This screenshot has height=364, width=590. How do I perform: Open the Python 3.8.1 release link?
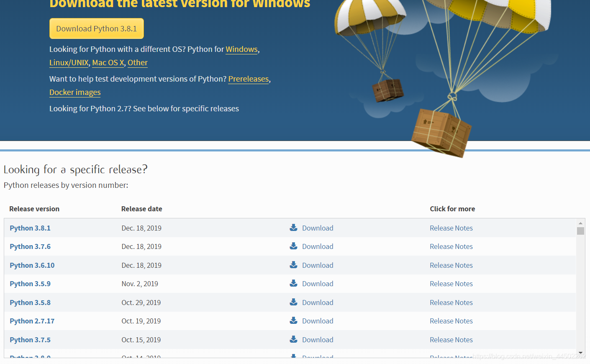(x=30, y=228)
